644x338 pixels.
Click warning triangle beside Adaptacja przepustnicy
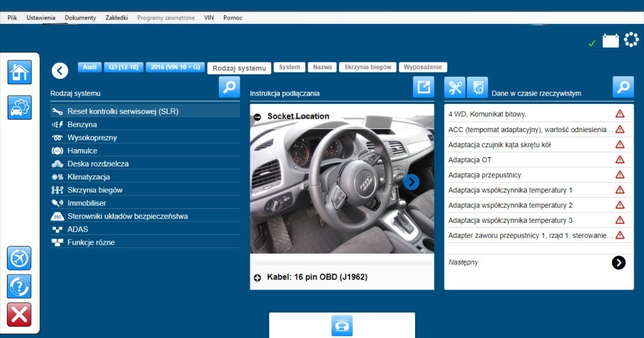tap(619, 175)
